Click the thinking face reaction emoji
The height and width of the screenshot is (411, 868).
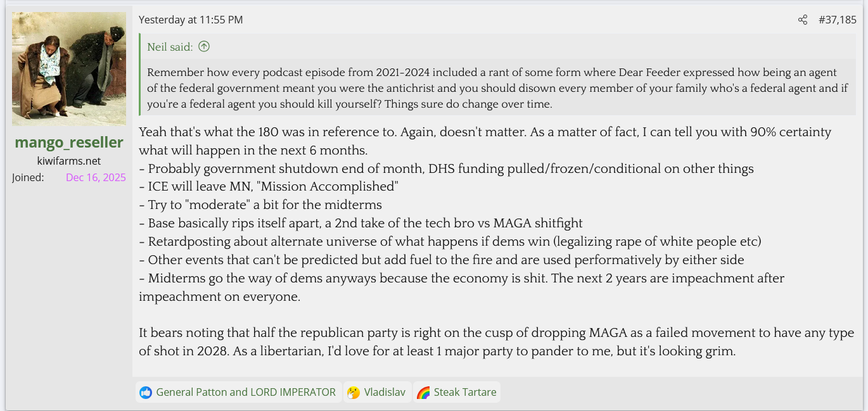[354, 393]
